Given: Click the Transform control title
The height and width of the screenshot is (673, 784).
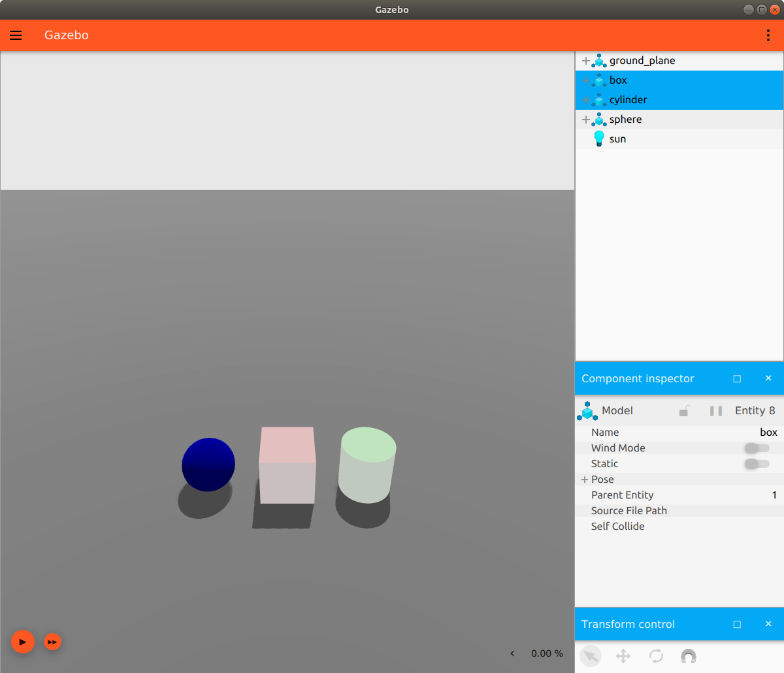Looking at the screenshot, I should [628, 624].
